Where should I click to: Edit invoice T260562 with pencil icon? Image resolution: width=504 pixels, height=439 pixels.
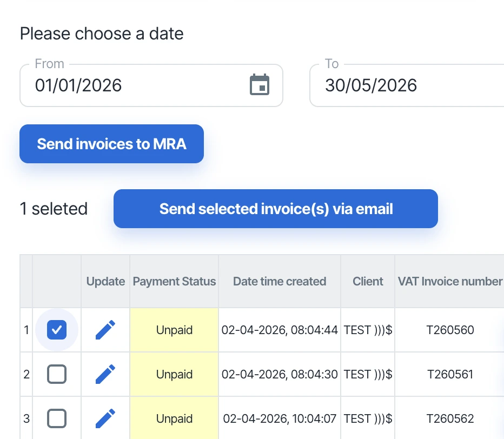[x=105, y=418]
